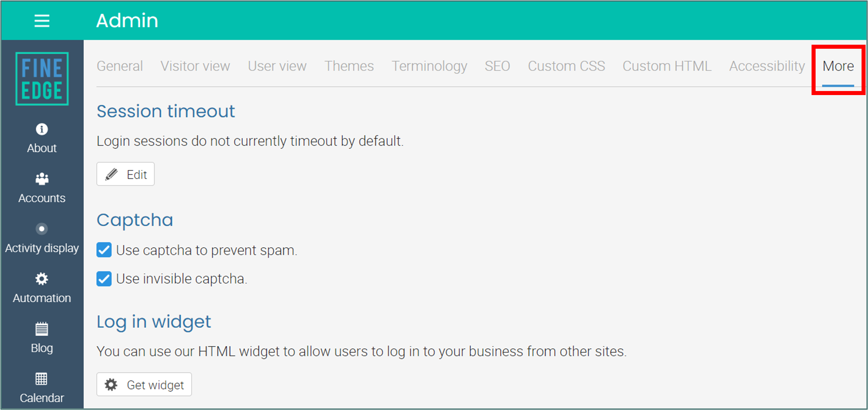Screen dimensions: 868x410
Task: Open the Blog sidebar icon
Action: [42, 329]
